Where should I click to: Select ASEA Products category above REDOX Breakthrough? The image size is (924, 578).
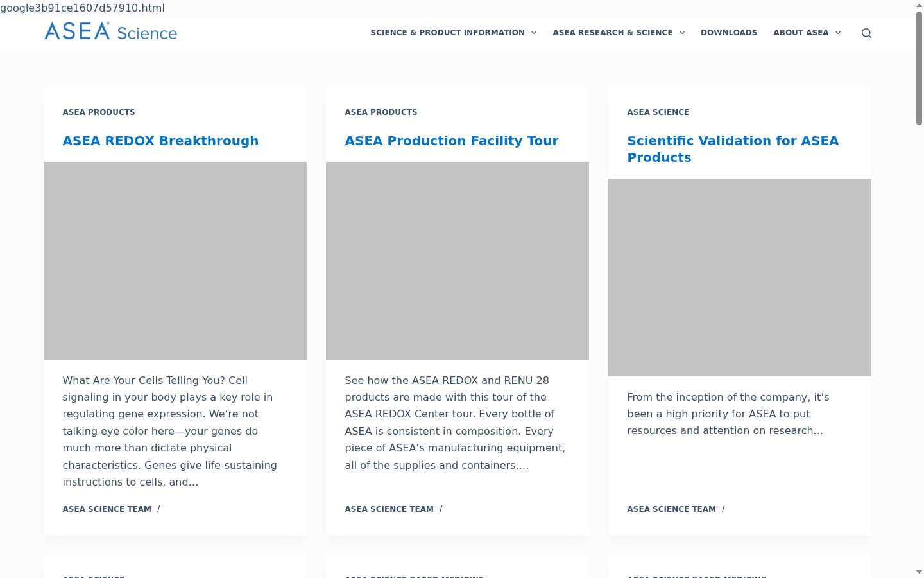tap(99, 112)
